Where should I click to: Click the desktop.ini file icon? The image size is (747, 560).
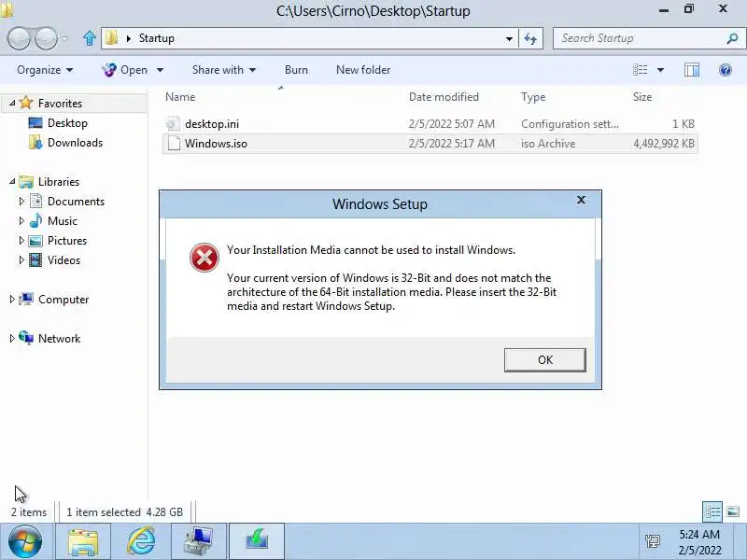click(173, 124)
